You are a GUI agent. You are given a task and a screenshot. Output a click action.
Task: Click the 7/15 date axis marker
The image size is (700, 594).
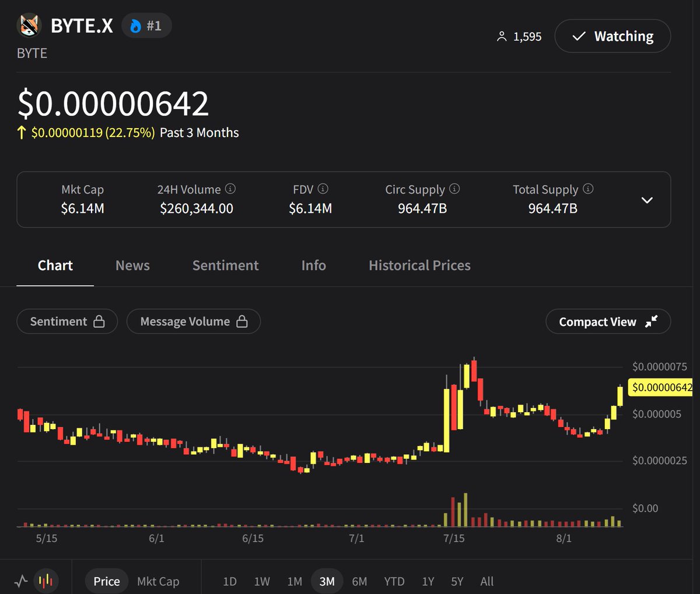454,539
